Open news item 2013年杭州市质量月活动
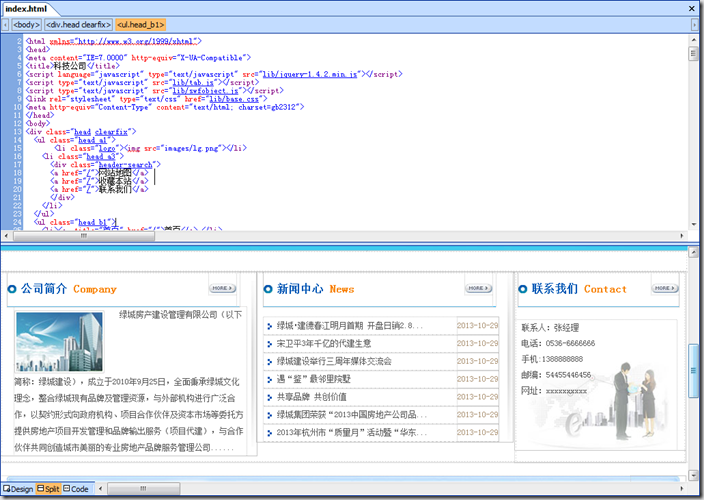Image resolution: width=704 pixels, height=500 pixels. (x=352, y=433)
